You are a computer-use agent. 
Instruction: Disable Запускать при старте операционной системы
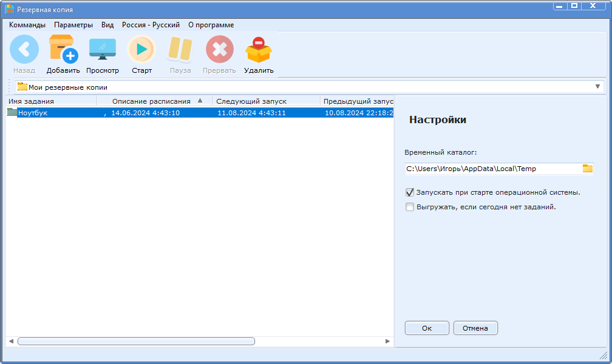pyautogui.click(x=410, y=192)
